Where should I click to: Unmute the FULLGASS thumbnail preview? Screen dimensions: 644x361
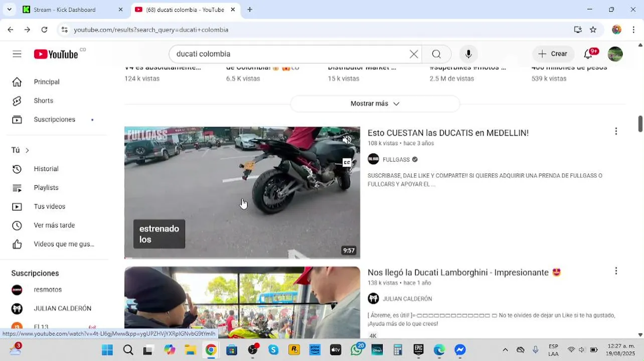347,140
